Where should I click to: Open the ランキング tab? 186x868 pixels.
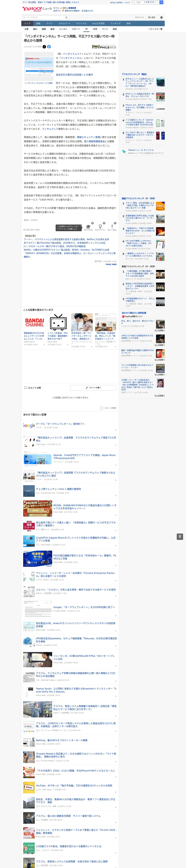click(x=115, y=24)
